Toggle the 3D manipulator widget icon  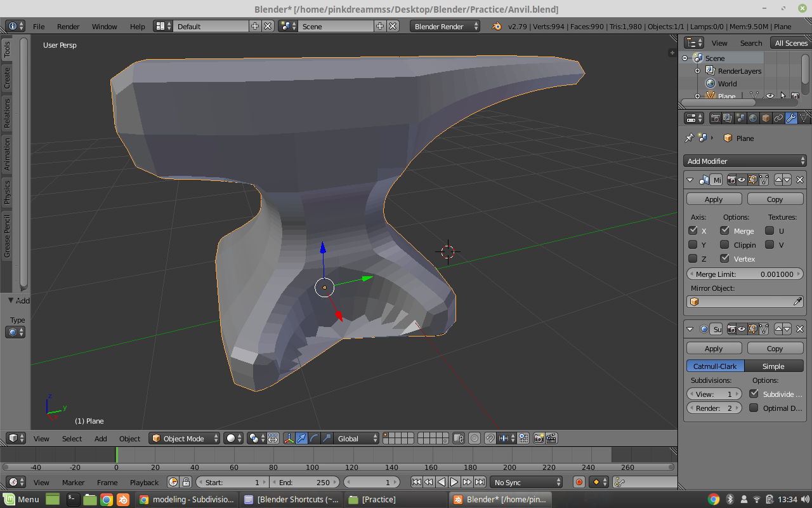[x=289, y=438]
